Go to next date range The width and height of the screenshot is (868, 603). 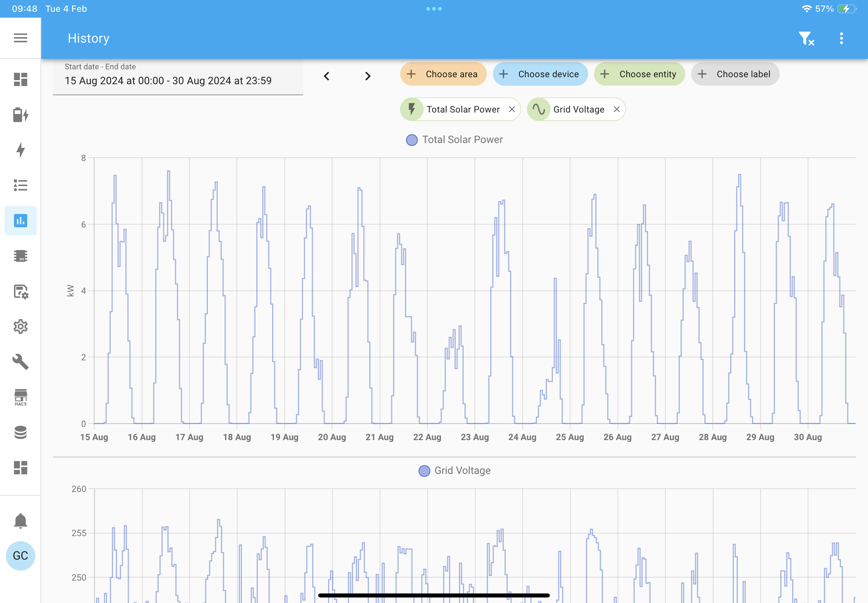[x=368, y=76]
